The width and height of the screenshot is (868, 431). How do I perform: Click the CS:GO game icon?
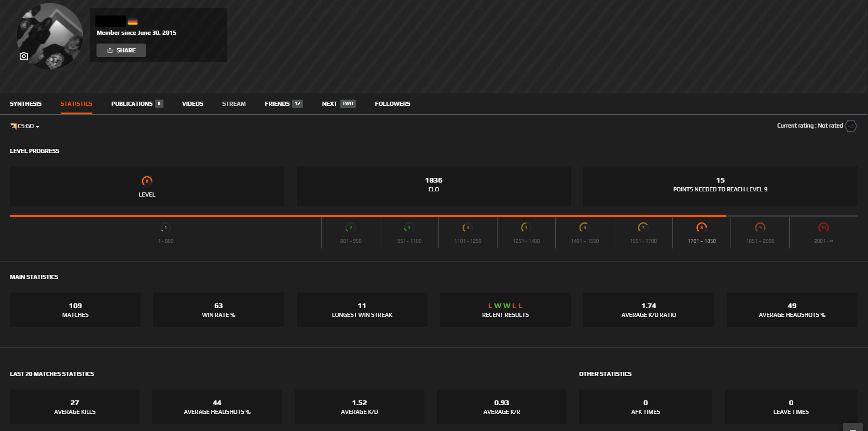[x=13, y=126]
